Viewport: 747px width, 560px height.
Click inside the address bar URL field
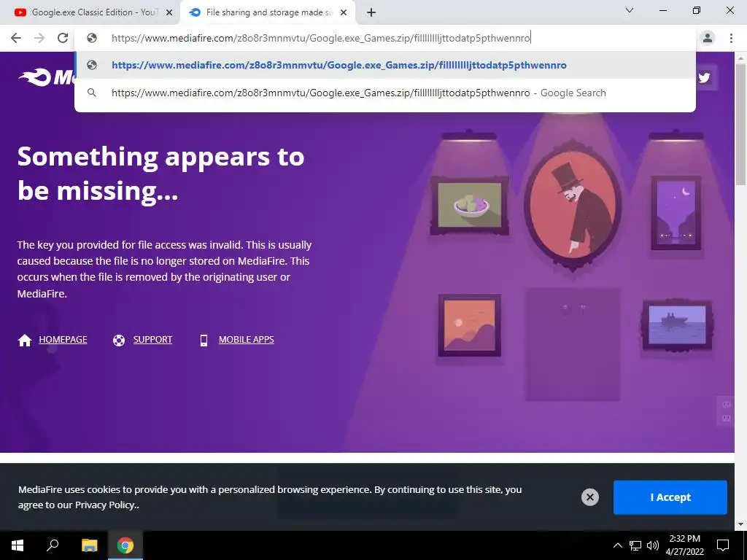click(x=385, y=38)
